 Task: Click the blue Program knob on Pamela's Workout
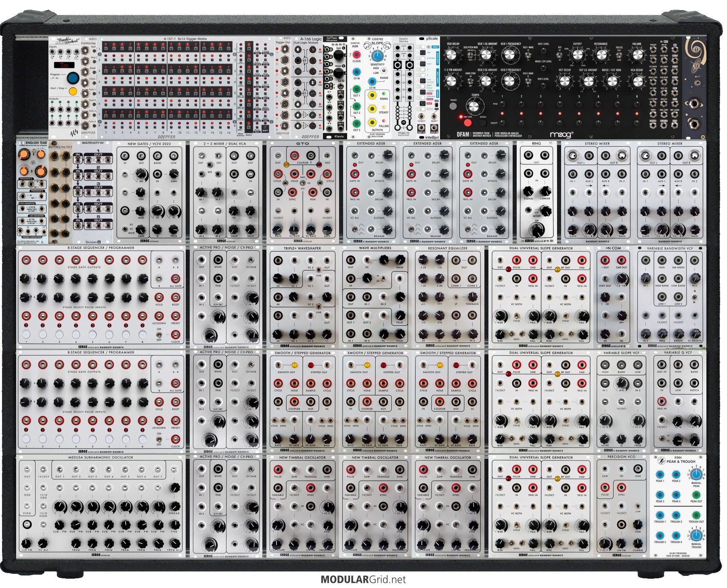(x=73, y=77)
